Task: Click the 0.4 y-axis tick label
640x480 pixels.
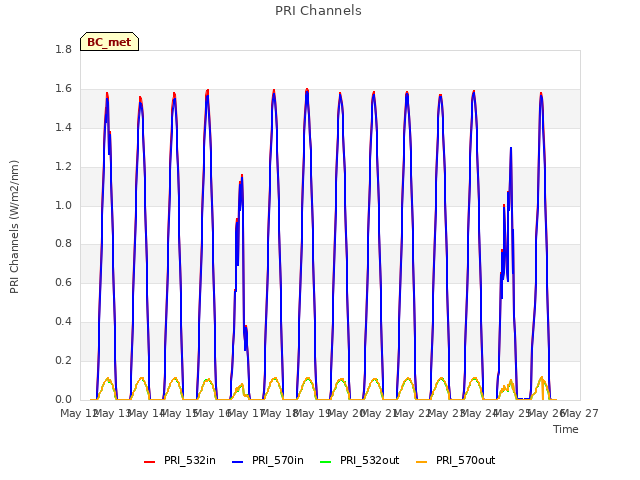Action: (63, 322)
